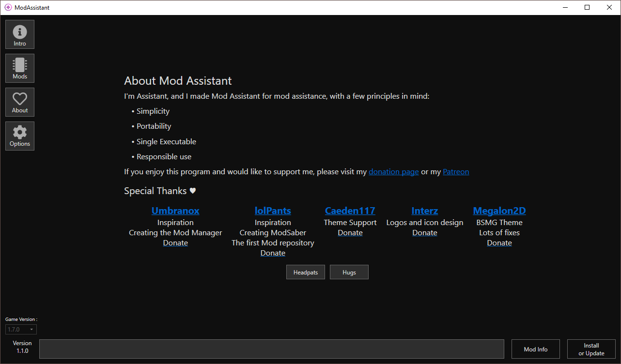Click the ModAssistant title bar logo
This screenshot has width=621, height=364.
[8, 7]
